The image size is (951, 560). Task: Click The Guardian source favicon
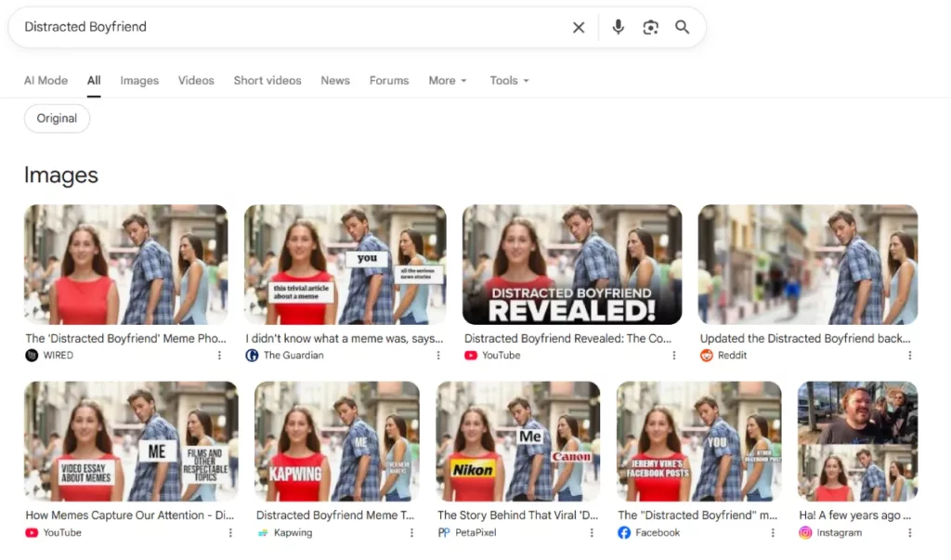click(252, 356)
